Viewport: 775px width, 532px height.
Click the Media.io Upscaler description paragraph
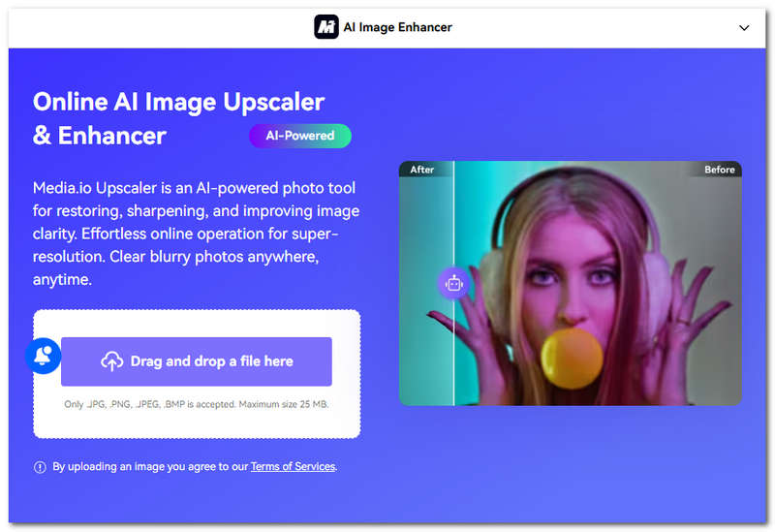(x=197, y=234)
